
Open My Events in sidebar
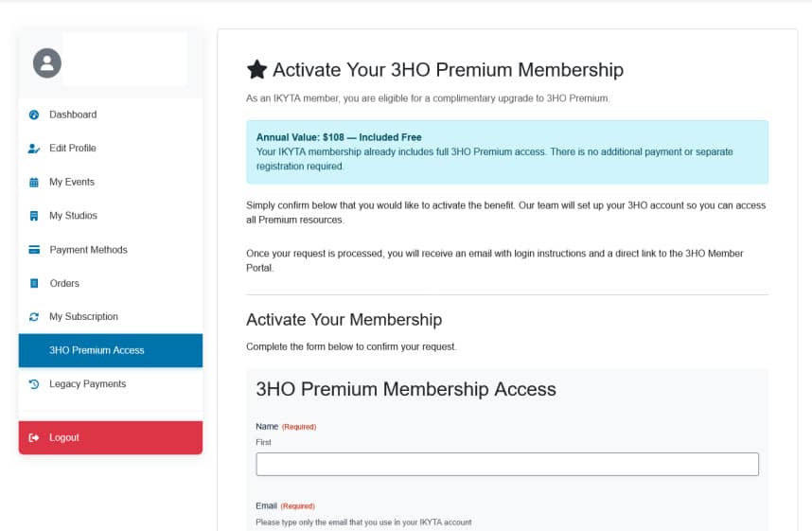72,182
